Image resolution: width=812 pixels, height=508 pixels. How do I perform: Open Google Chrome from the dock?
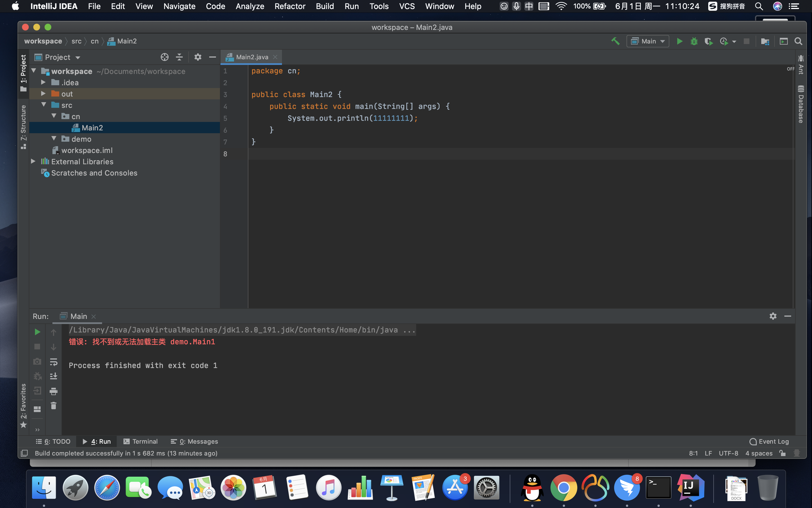point(563,487)
